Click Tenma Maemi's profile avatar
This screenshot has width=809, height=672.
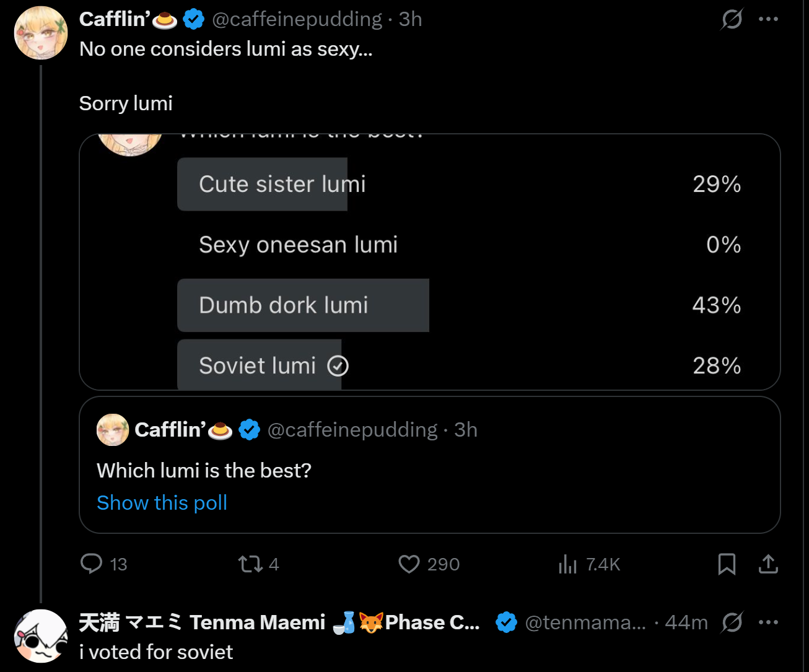pyautogui.click(x=41, y=635)
